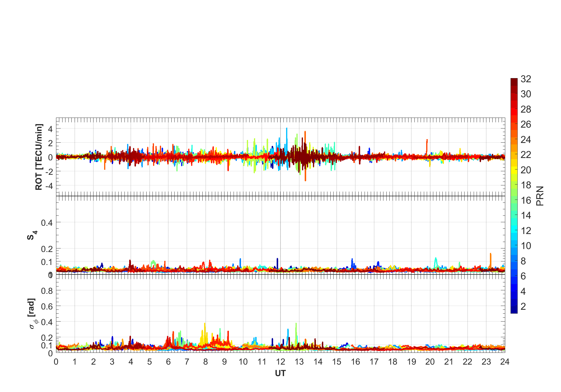Click x-axis tick label "21" on the UT axis
Screen dimensions: 561x392
pos(449,362)
